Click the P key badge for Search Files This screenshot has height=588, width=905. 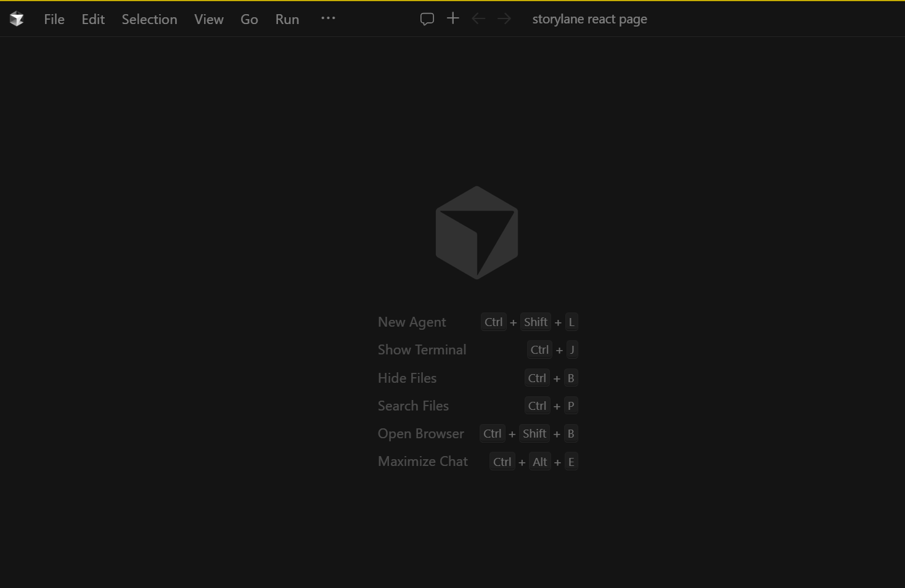(571, 406)
